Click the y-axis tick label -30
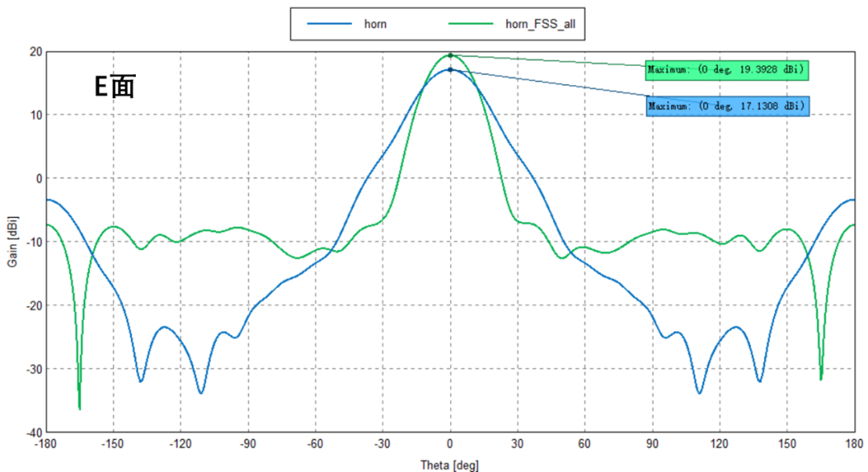 pyautogui.click(x=34, y=369)
